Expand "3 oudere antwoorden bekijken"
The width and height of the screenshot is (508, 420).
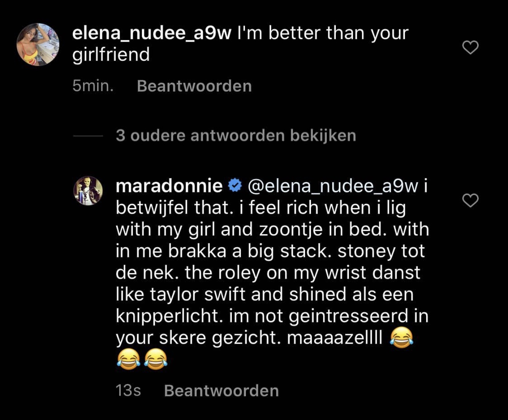tap(236, 135)
